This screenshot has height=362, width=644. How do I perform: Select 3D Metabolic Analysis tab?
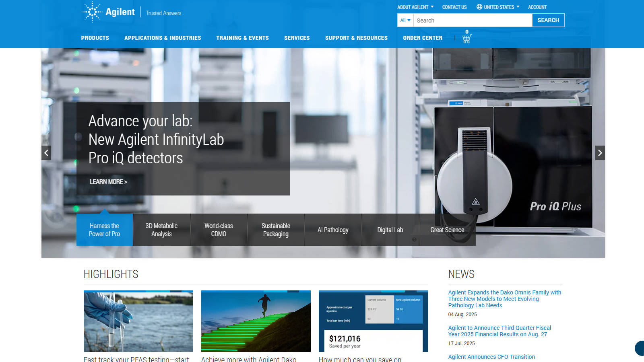(x=161, y=230)
